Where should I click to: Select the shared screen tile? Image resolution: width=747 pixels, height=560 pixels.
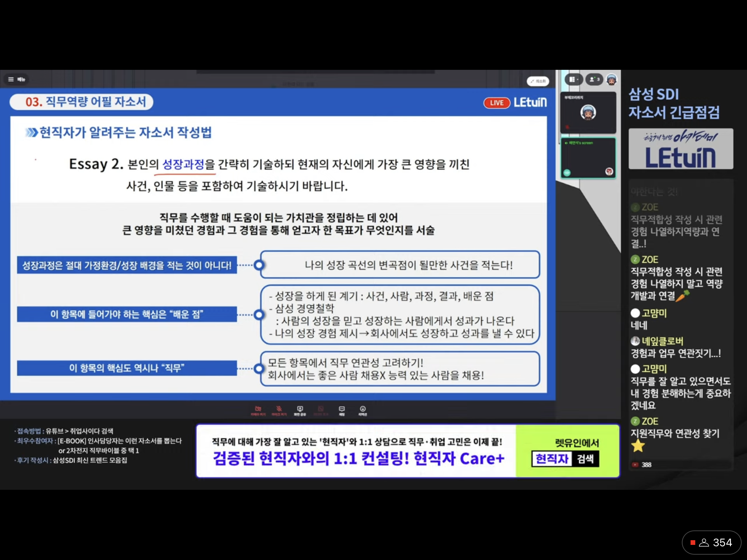[x=588, y=158]
